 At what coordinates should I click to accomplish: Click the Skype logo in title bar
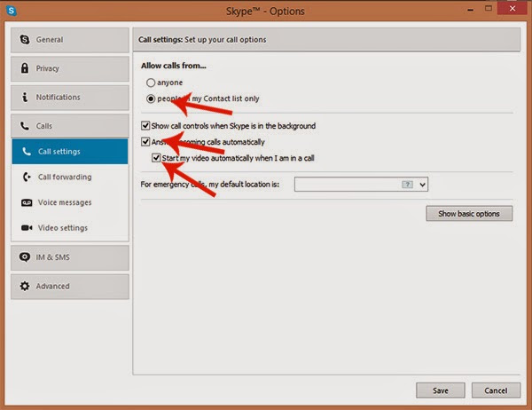[12, 10]
